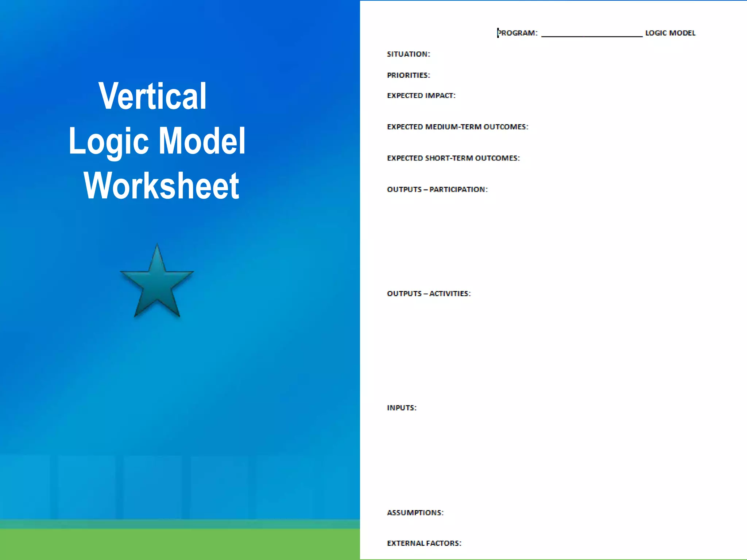Click the text cursor before PROGRAM
Image resolution: width=747 pixels, height=560 pixels.
(x=498, y=33)
